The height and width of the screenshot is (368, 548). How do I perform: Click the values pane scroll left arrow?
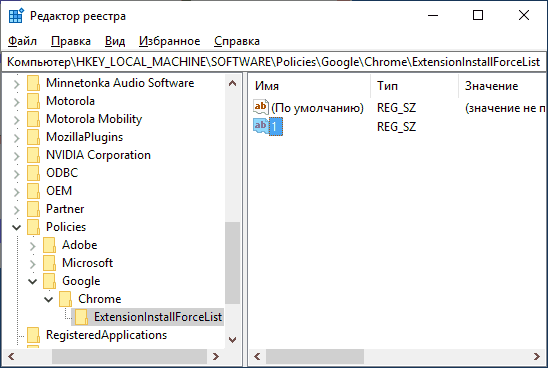pyautogui.click(x=257, y=356)
